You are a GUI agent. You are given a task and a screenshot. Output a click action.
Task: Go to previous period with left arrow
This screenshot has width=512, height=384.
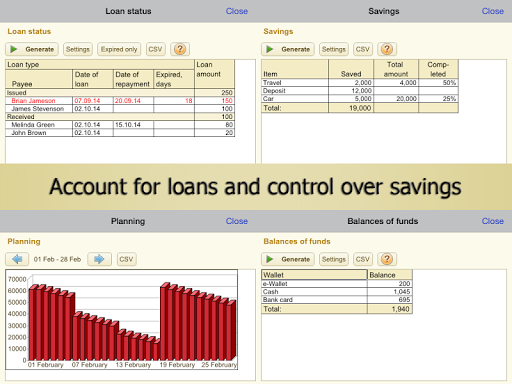click(17, 259)
